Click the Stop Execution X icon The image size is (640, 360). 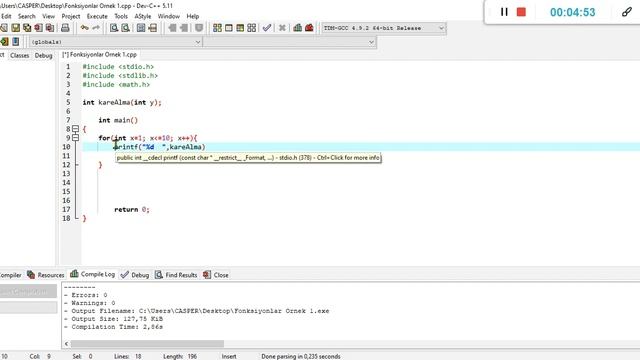point(282,28)
